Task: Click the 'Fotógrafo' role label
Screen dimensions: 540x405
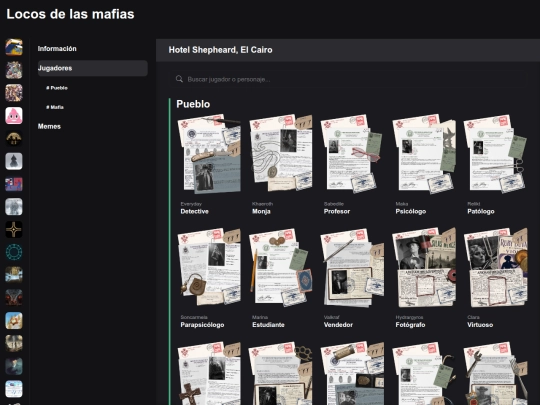Action: (410, 325)
